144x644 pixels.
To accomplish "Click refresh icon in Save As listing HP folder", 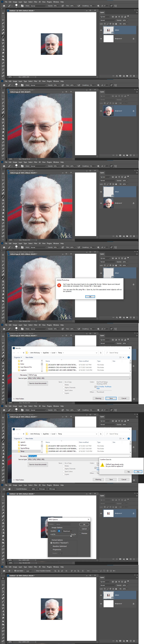I will pos(101,353).
